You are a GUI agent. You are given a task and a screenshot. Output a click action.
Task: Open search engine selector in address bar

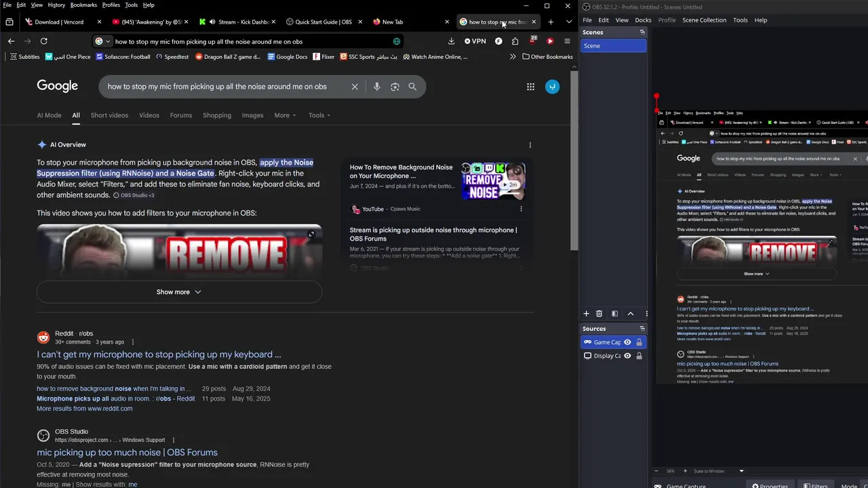coord(102,41)
